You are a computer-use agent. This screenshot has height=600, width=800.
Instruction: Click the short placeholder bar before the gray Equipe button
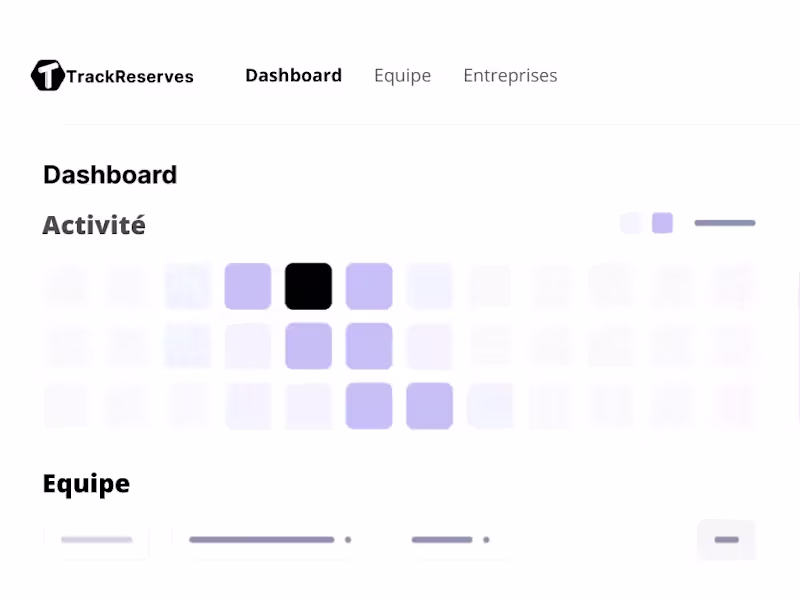click(x=442, y=540)
